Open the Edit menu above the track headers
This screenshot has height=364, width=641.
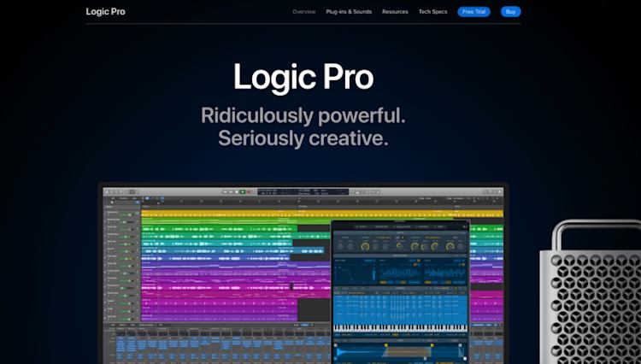coord(113,198)
